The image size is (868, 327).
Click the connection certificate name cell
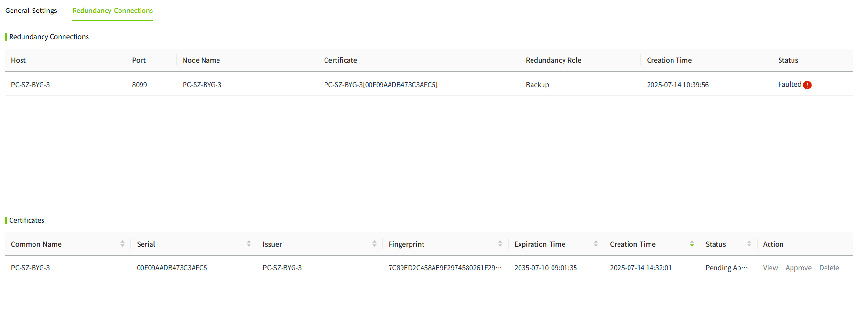pos(380,85)
